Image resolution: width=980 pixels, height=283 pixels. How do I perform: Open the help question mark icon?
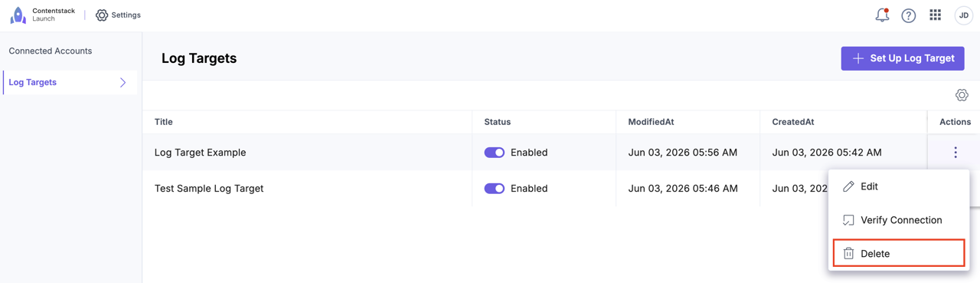(909, 15)
